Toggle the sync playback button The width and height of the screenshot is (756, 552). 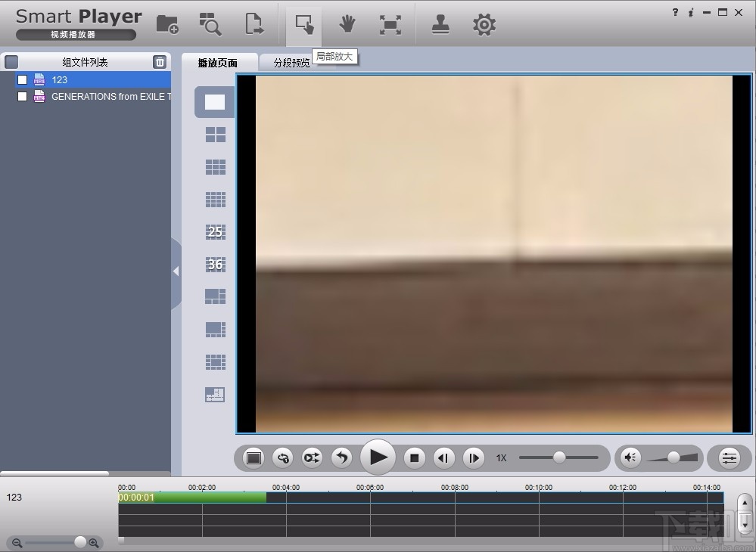pyautogui.click(x=283, y=457)
